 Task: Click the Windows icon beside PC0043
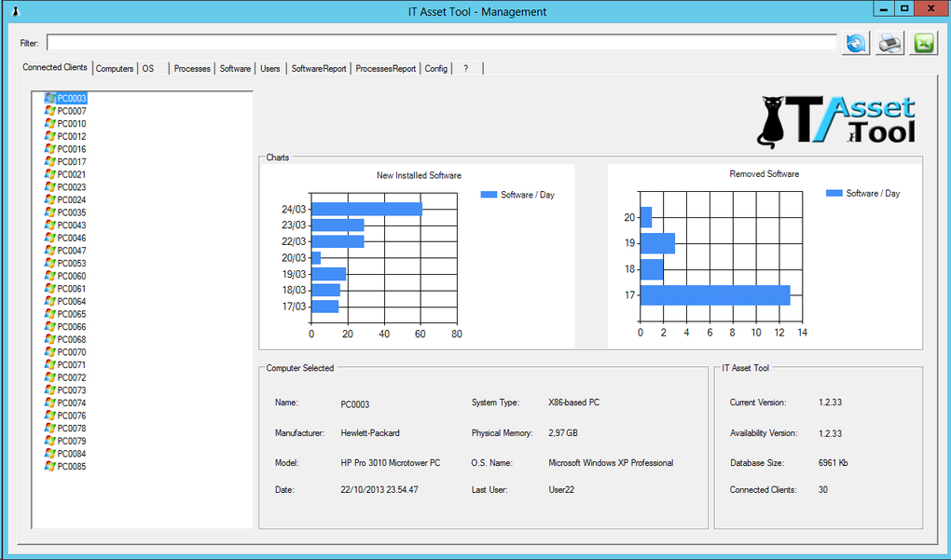[x=49, y=225]
